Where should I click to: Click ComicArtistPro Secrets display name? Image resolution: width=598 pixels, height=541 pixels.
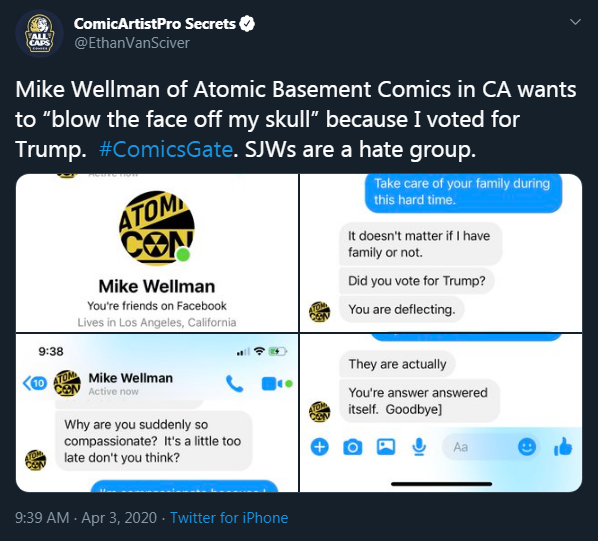point(154,24)
